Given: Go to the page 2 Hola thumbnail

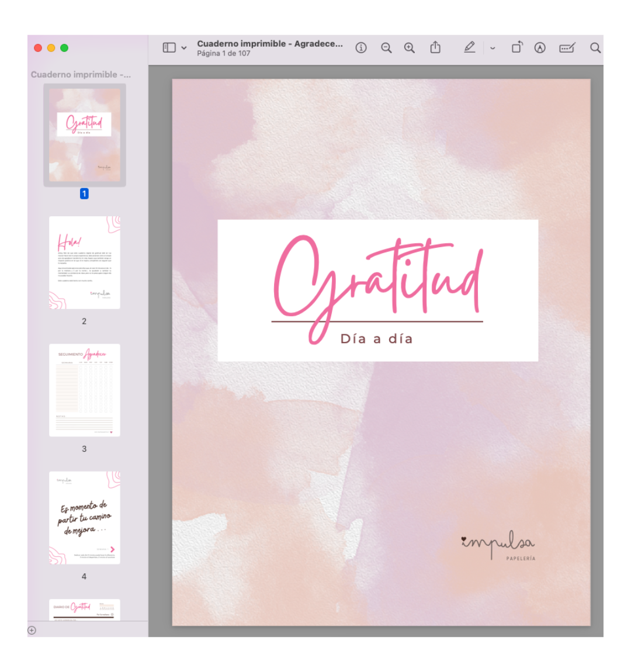Looking at the screenshot, I should (x=85, y=262).
